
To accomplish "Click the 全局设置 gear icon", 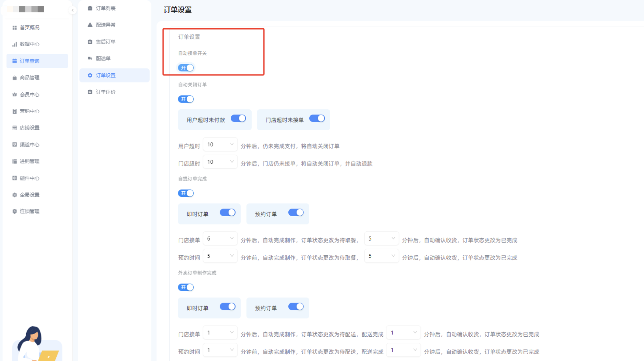I will tap(14, 195).
